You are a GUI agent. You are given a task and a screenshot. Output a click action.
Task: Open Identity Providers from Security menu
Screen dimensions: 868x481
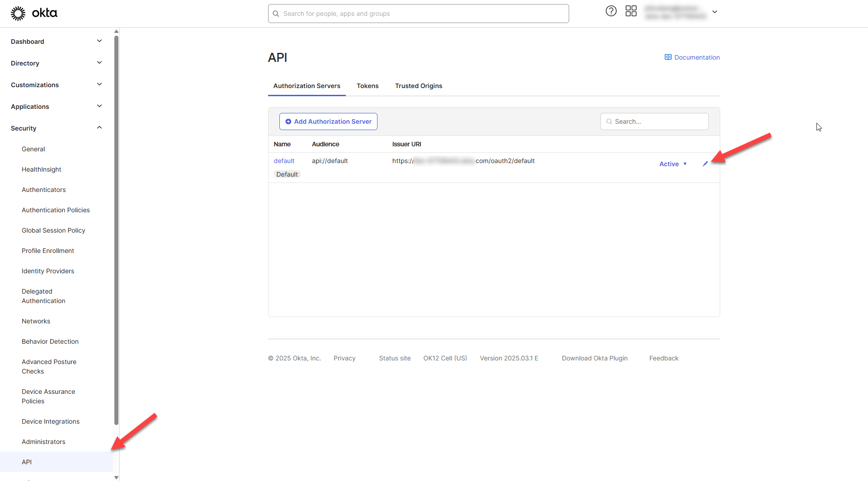[48, 271]
